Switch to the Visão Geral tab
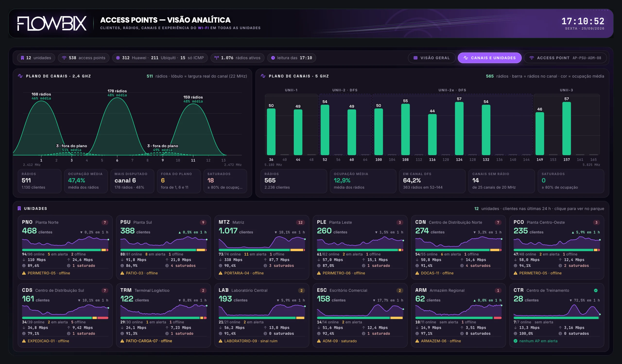The width and height of the screenshot is (622, 364). point(432,58)
